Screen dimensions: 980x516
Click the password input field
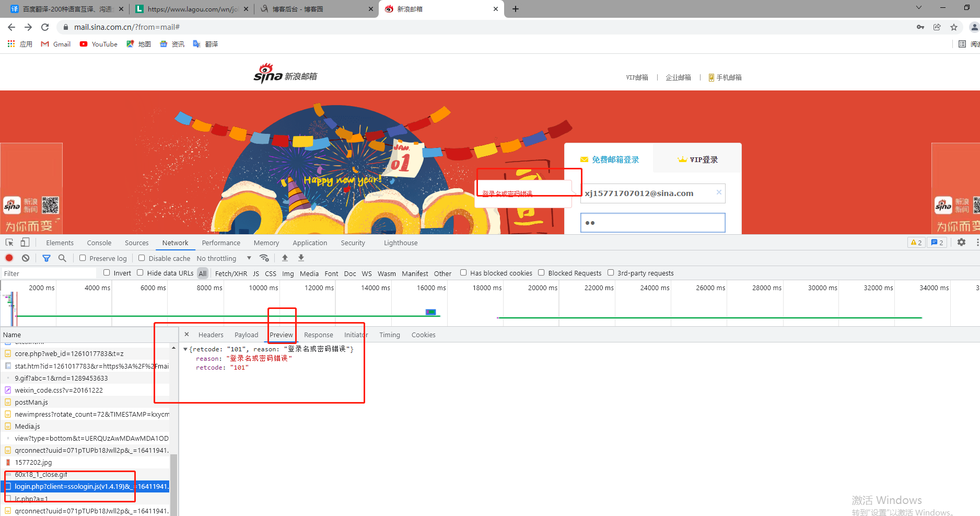652,223
